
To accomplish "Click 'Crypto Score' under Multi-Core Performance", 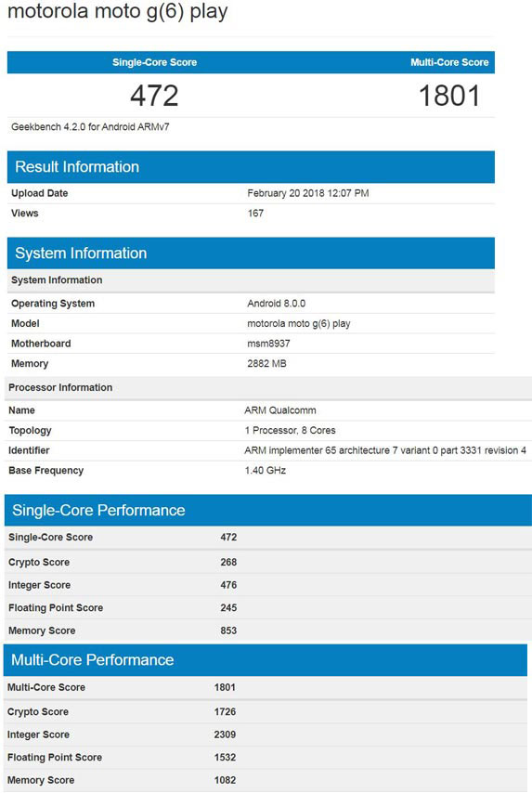I will [x=38, y=712].
